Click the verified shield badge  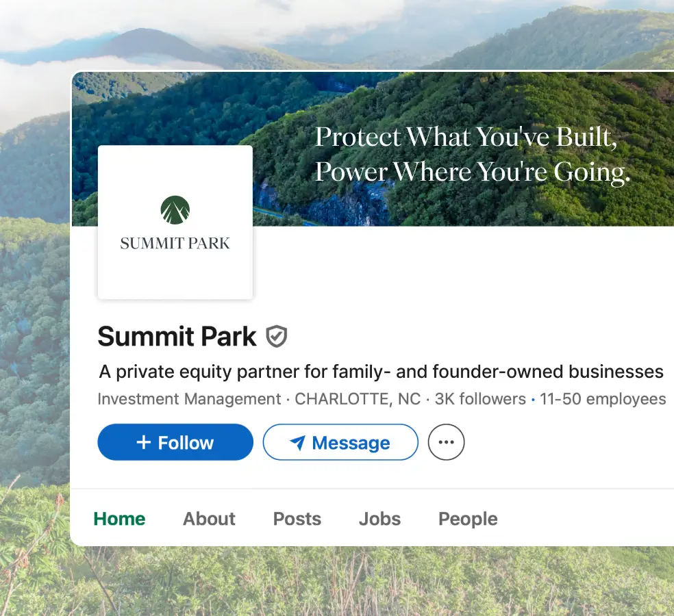277,336
